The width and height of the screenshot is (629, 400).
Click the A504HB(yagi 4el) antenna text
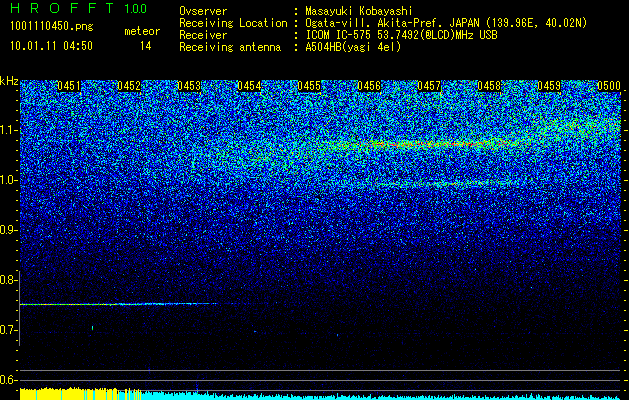click(x=353, y=47)
